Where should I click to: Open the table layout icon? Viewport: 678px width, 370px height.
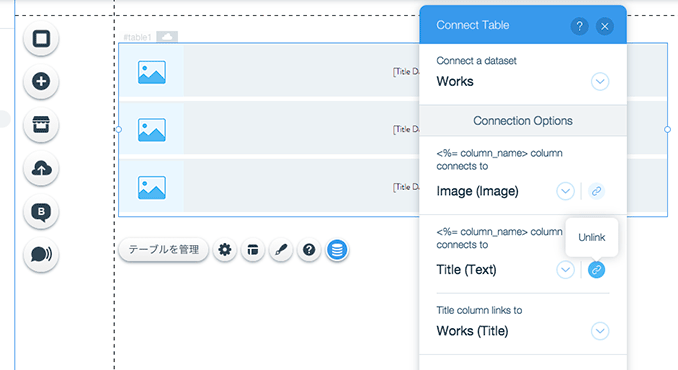click(x=253, y=249)
